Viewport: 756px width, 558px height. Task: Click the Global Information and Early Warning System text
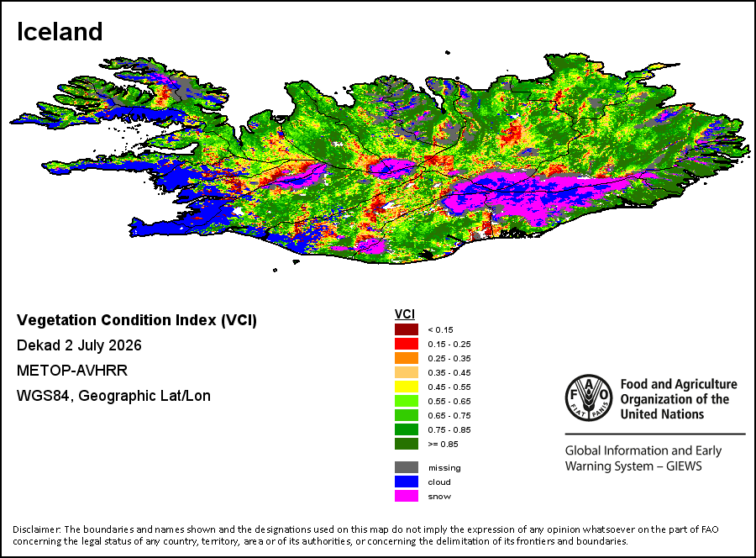point(643,458)
